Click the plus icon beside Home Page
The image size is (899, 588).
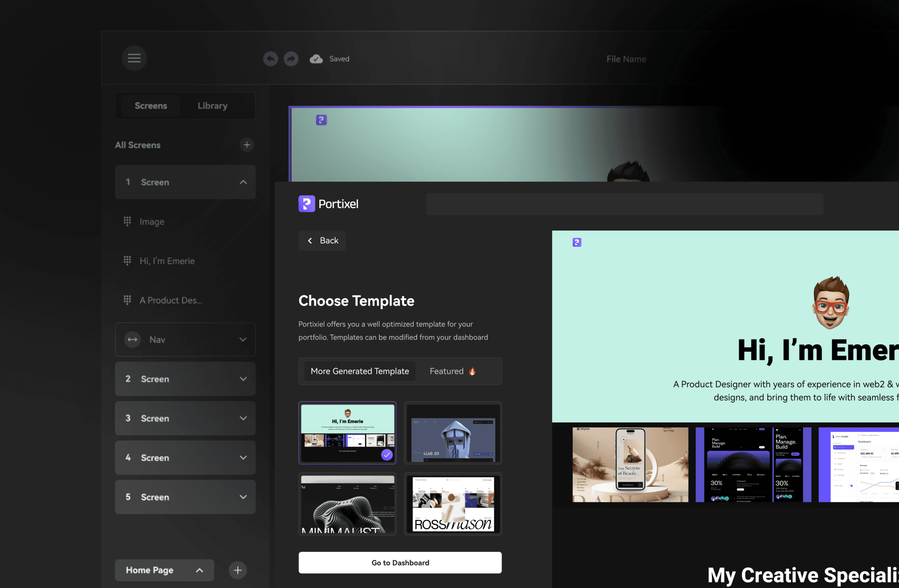[238, 570]
